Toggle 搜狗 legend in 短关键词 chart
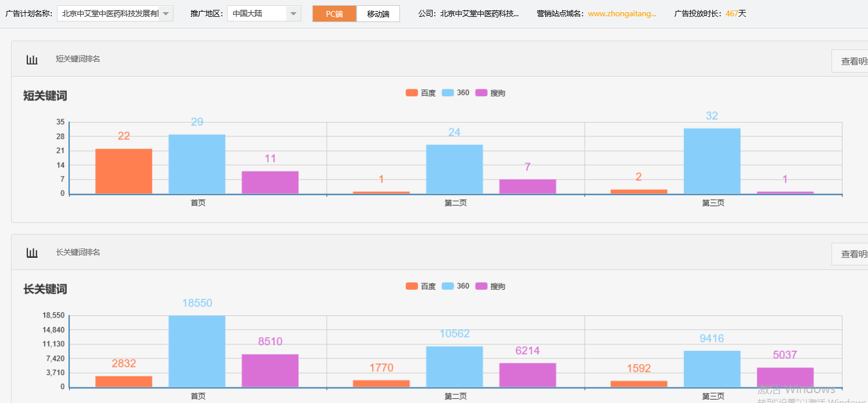This screenshot has width=868, height=403. pos(491,93)
